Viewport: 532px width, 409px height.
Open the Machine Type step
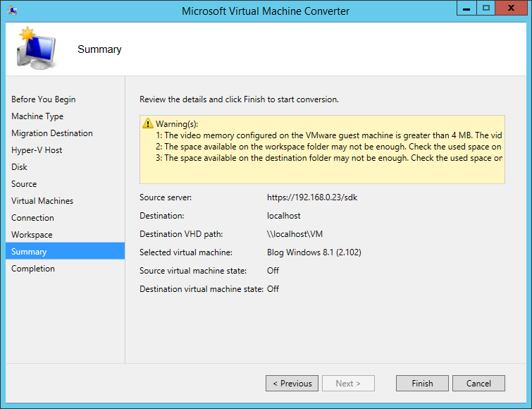click(37, 116)
